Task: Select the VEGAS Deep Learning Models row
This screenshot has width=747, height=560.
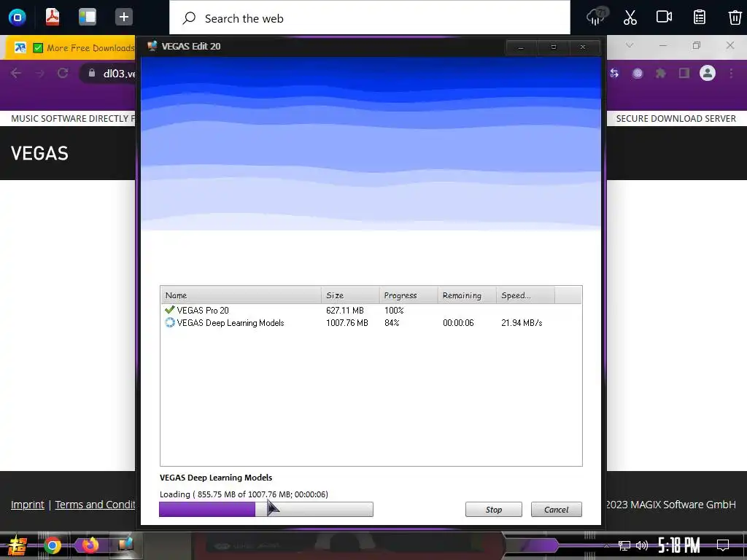Action: 371,323
